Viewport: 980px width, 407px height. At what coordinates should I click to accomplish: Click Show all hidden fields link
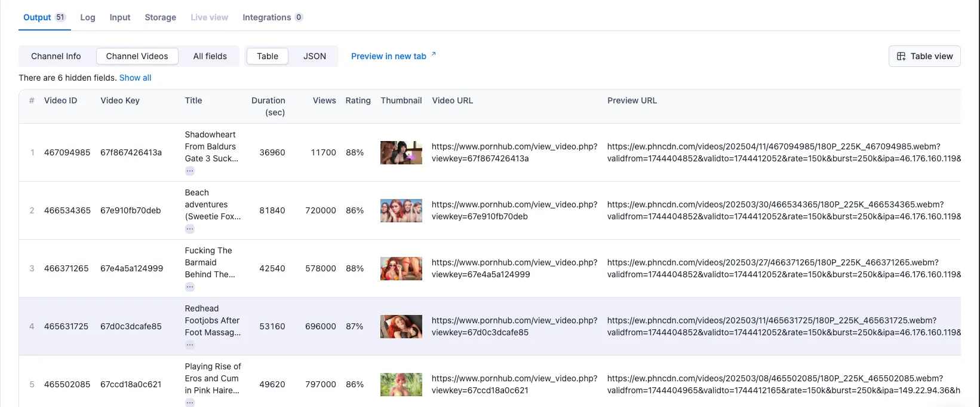[x=135, y=78]
